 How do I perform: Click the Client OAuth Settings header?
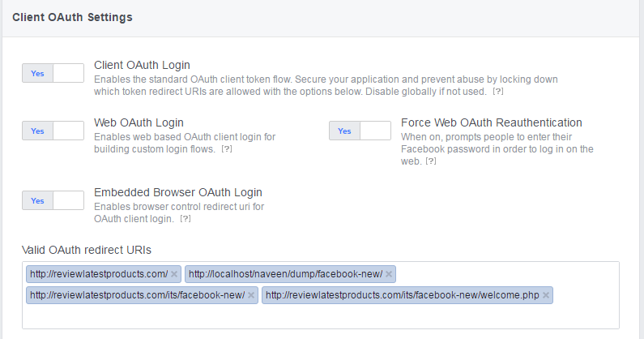(72, 16)
